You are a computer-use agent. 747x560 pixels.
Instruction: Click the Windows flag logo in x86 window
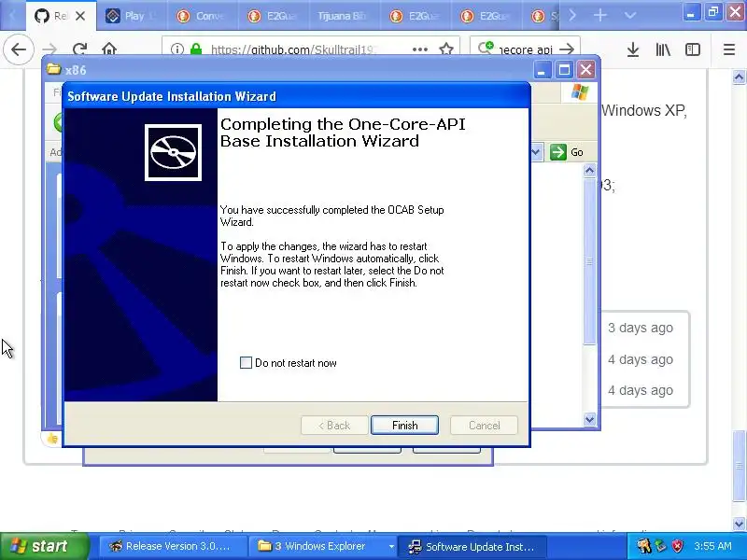pyautogui.click(x=579, y=91)
